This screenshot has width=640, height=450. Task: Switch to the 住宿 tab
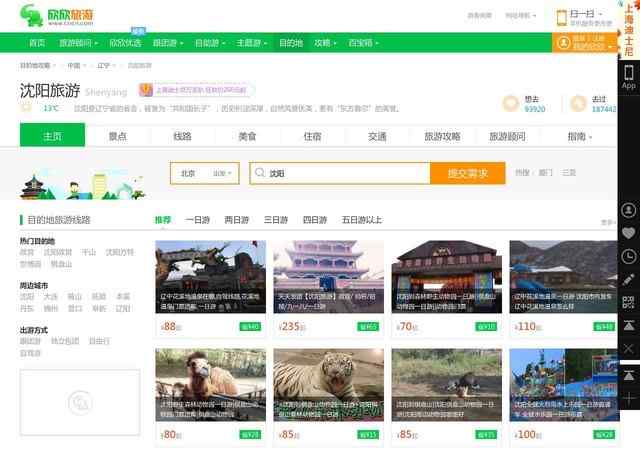pyautogui.click(x=312, y=136)
